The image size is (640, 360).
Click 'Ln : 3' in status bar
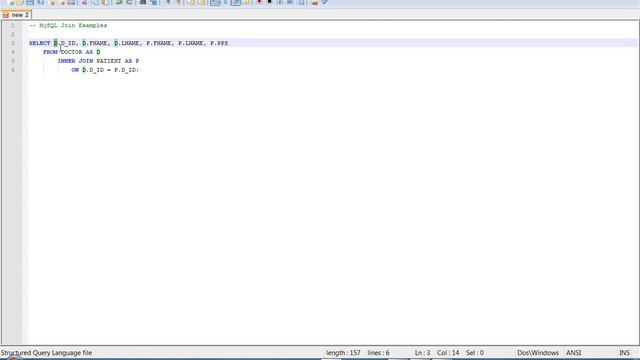coord(422,353)
